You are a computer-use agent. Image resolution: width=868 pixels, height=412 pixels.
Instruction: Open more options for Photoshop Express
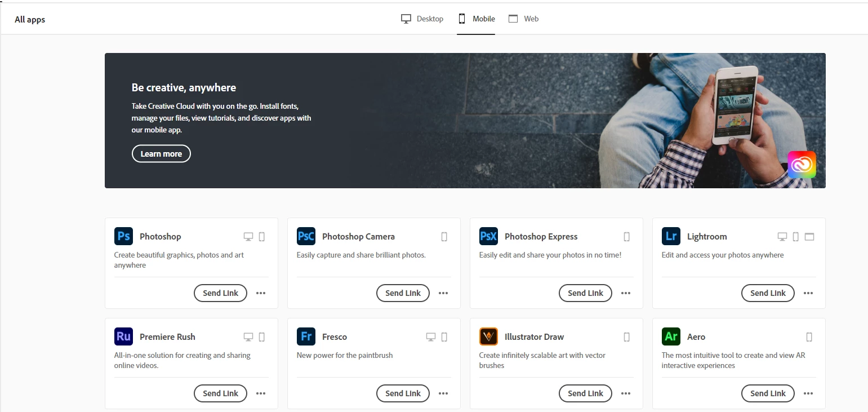[x=626, y=293]
